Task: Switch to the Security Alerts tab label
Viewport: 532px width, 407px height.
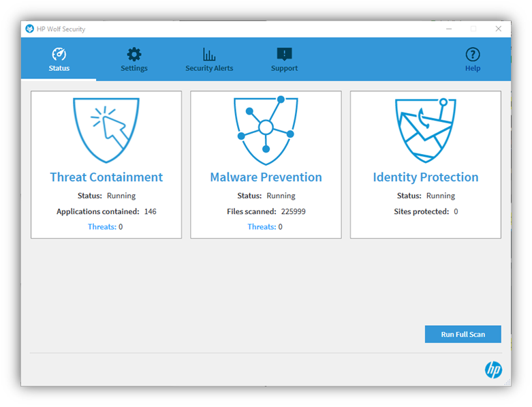Action: tap(209, 68)
